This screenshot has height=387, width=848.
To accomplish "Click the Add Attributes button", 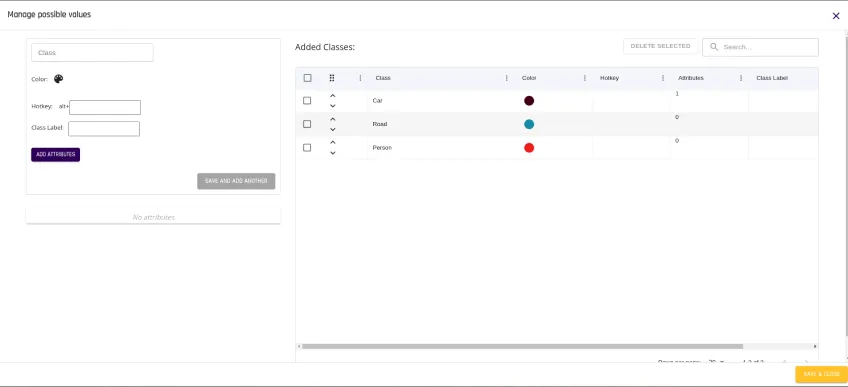I will [55, 155].
